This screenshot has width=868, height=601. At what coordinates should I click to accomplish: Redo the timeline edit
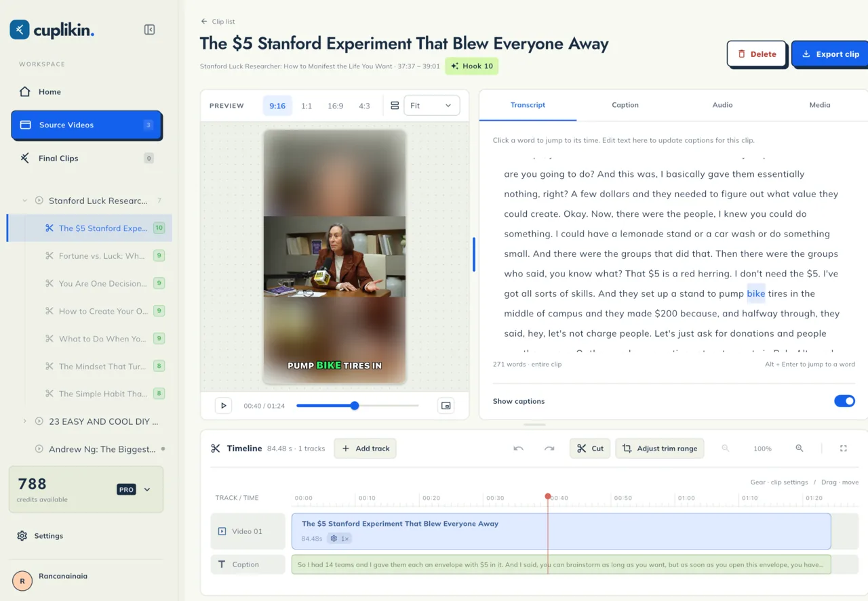click(x=549, y=449)
